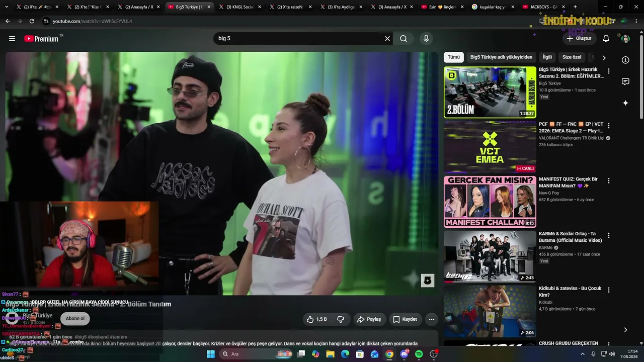Select the Big5 Türkiye adlı yükleyiciden chip

pyautogui.click(x=501, y=57)
